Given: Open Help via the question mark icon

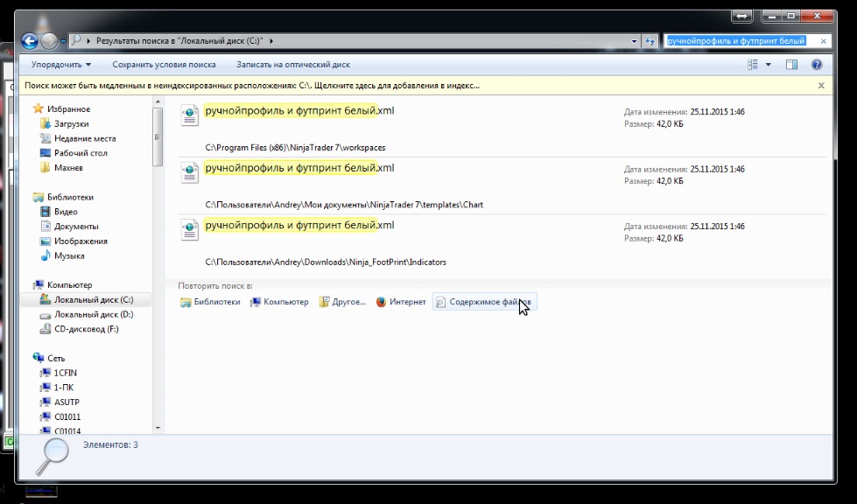Looking at the screenshot, I should tap(817, 65).
